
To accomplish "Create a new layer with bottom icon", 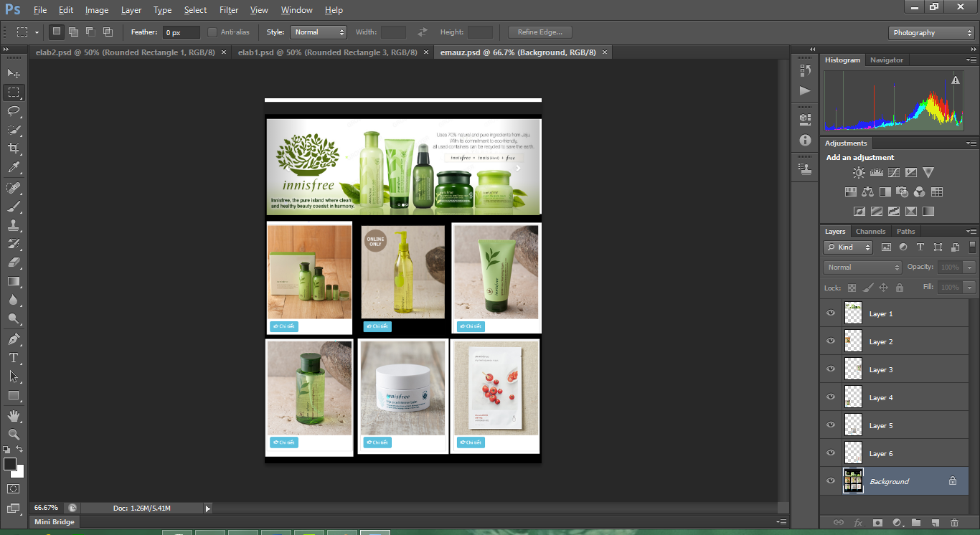I will 935,523.
